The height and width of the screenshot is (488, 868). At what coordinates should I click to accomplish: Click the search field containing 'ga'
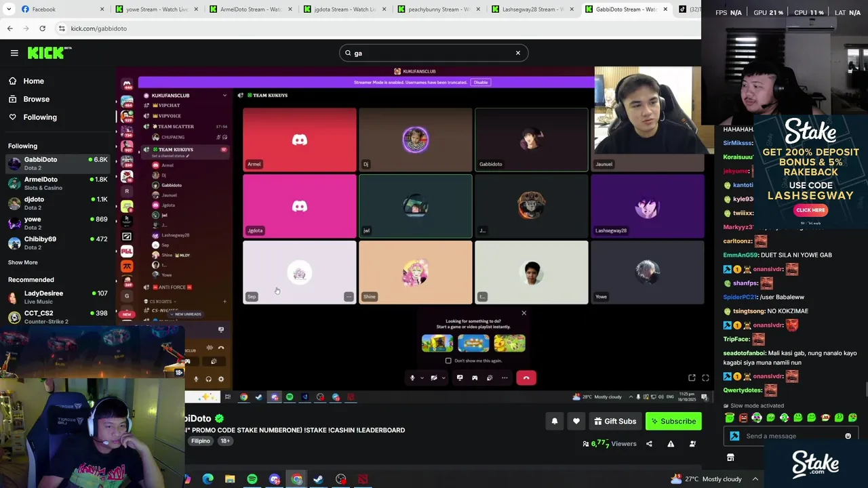coord(433,53)
